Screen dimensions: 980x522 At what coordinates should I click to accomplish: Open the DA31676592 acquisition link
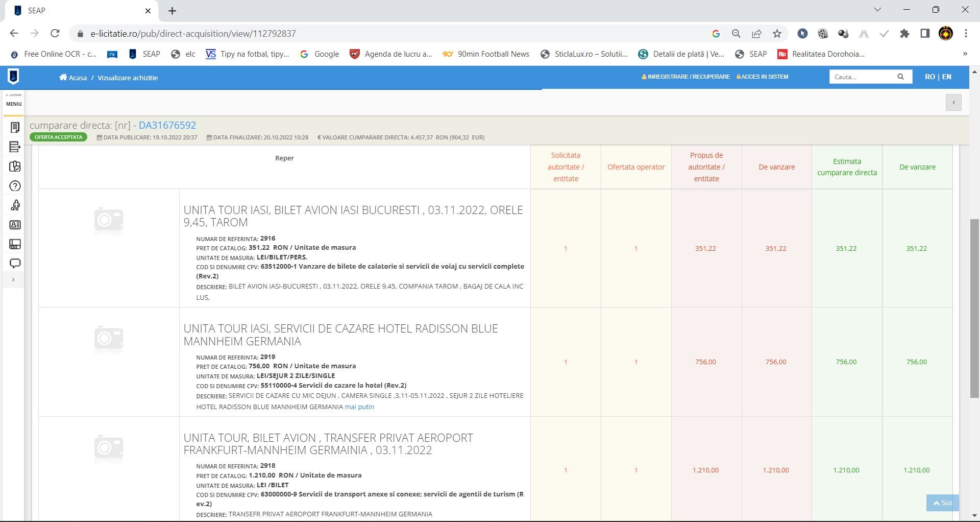coord(167,125)
